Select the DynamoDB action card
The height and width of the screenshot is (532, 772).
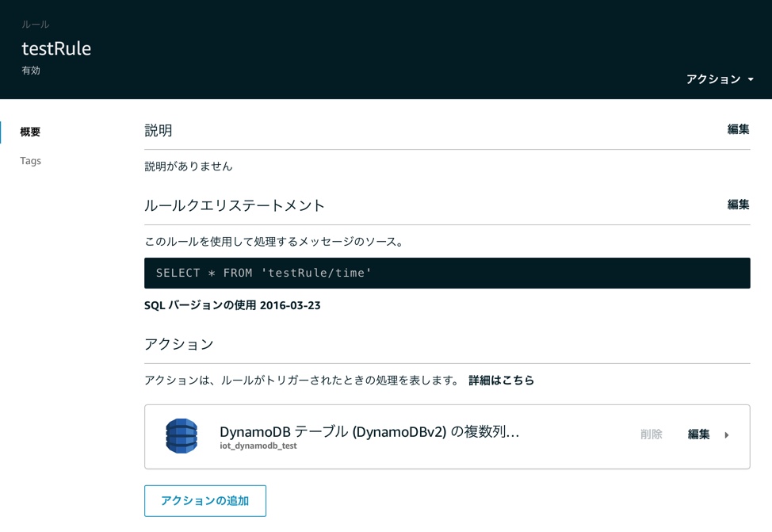pyautogui.click(x=446, y=435)
